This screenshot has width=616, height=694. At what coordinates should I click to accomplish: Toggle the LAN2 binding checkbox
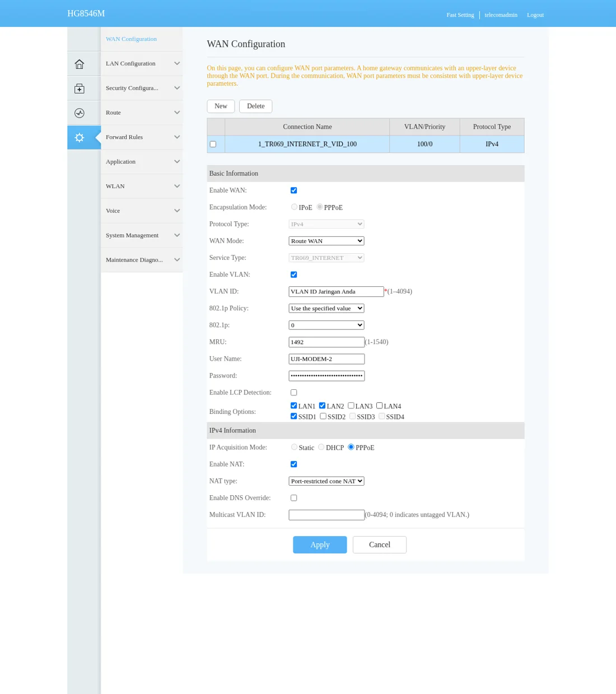[x=322, y=406]
